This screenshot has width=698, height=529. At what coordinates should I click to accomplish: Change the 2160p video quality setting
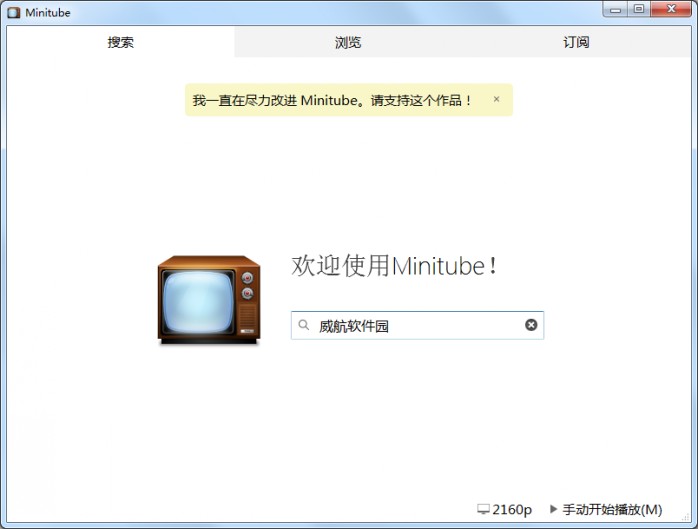pos(504,509)
